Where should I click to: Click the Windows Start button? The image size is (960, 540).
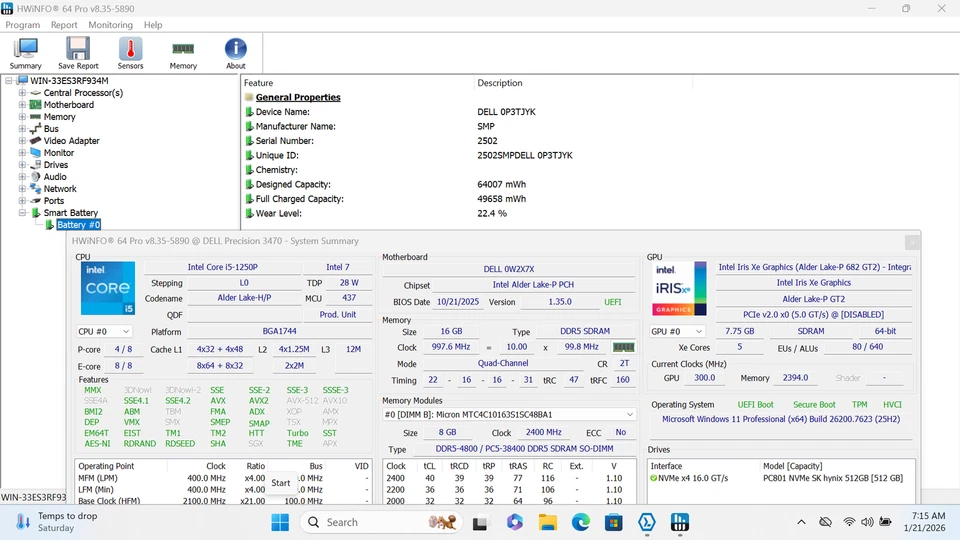[x=280, y=522]
